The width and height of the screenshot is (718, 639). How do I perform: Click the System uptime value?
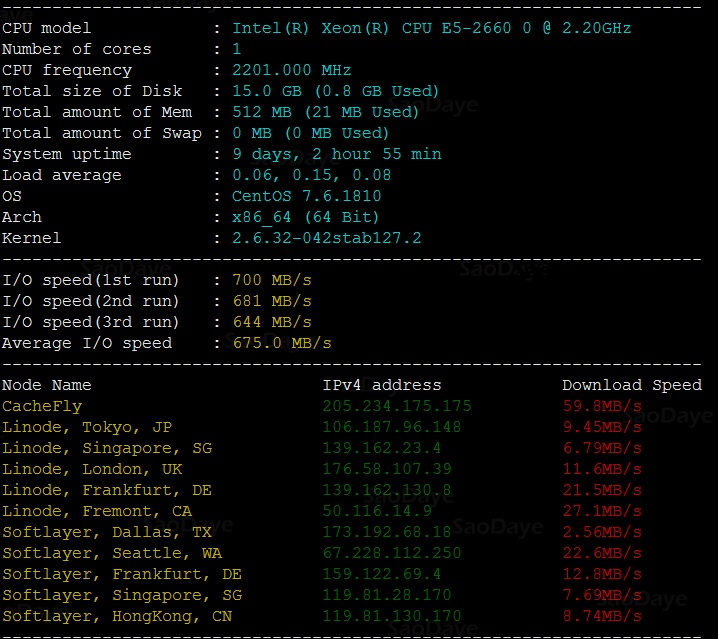coord(336,154)
